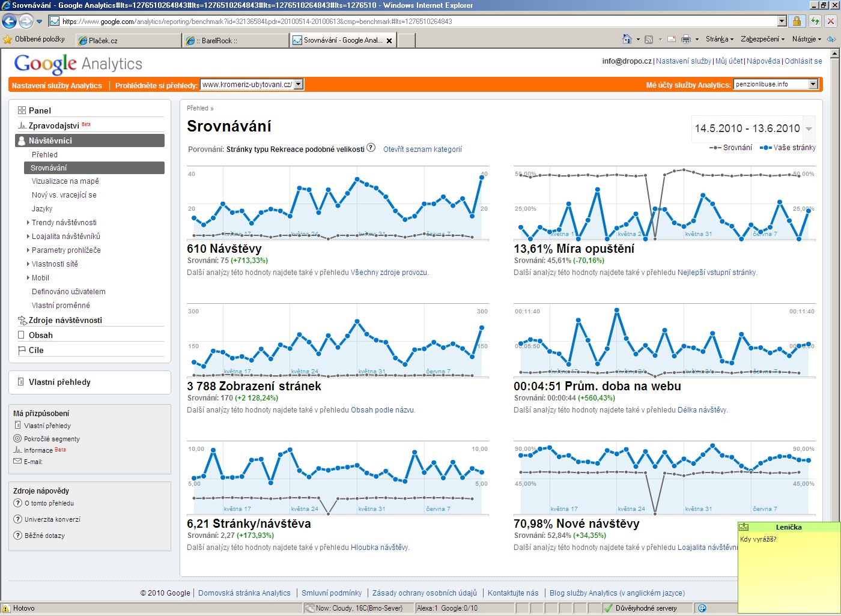Click the help question mark next to Porovnání

(371, 148)
